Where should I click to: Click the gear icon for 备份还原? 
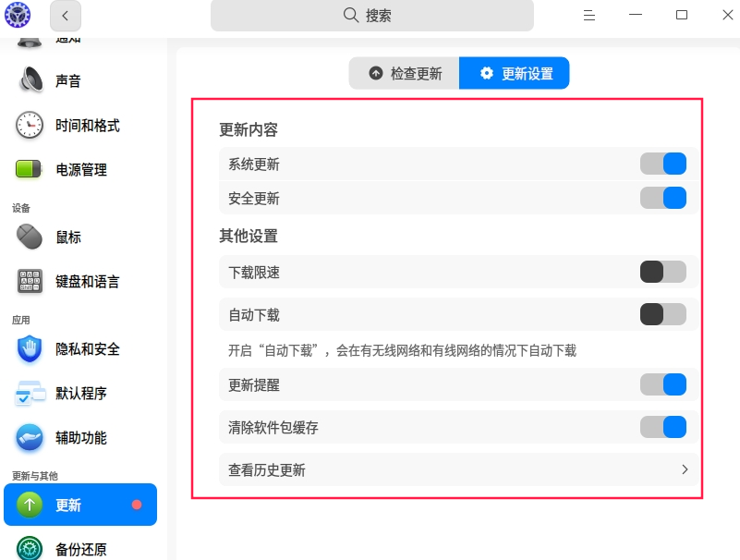tap(30, 548)
